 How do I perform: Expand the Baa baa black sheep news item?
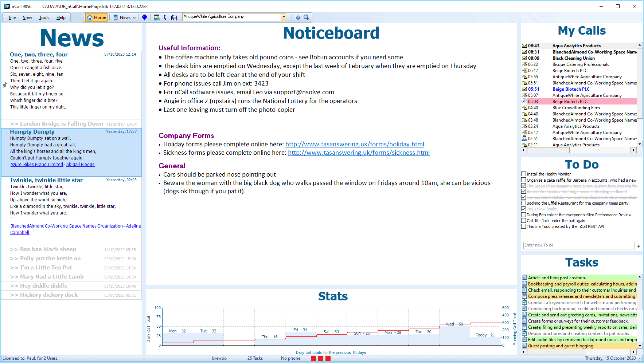tap(71, 249)
